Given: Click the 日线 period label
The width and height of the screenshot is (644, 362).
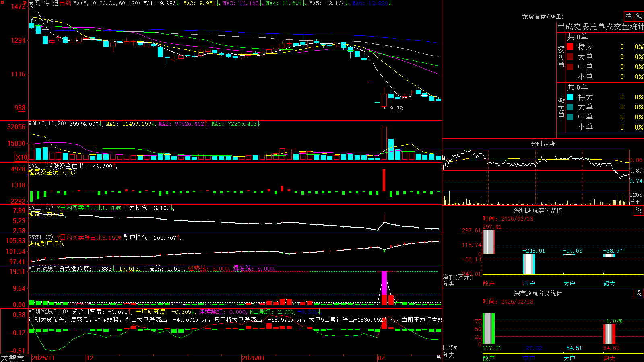Looking at the screenshot, I should [65, 3].
